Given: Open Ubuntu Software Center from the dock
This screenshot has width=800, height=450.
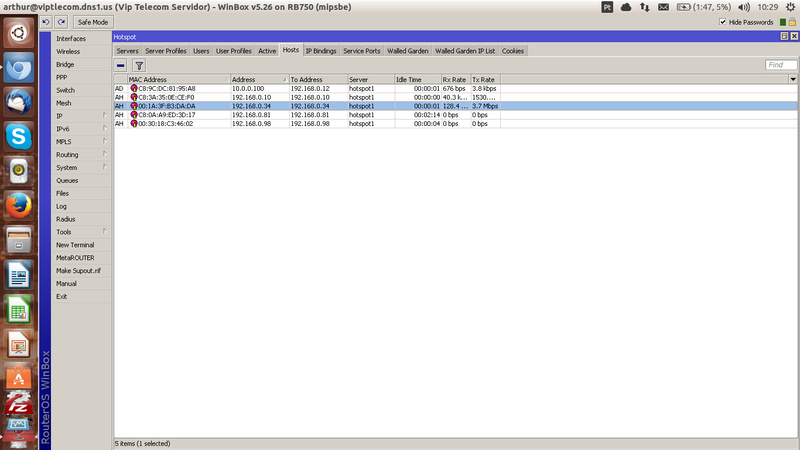Looking at the screenshot, I should 19,378.
